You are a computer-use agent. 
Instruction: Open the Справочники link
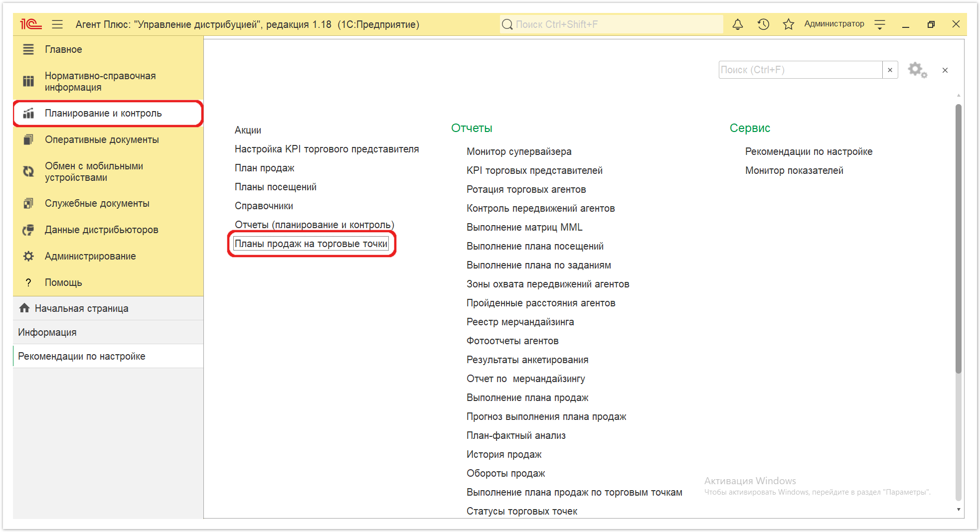[264, 206]
